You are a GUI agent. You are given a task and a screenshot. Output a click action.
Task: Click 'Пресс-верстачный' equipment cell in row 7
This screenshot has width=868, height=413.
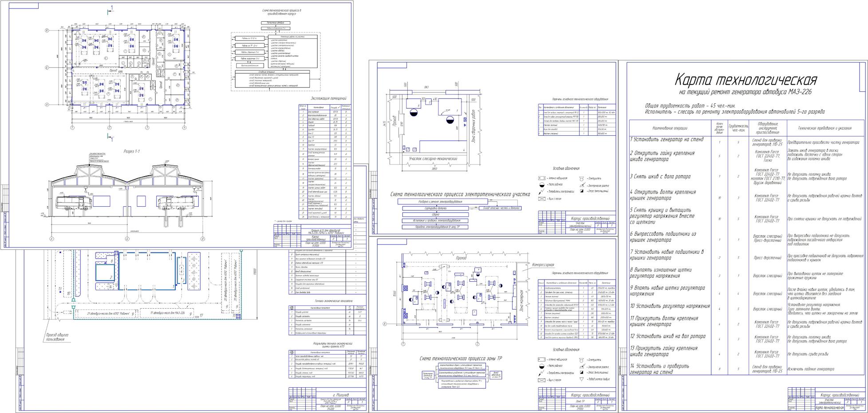tap(767, 257)
